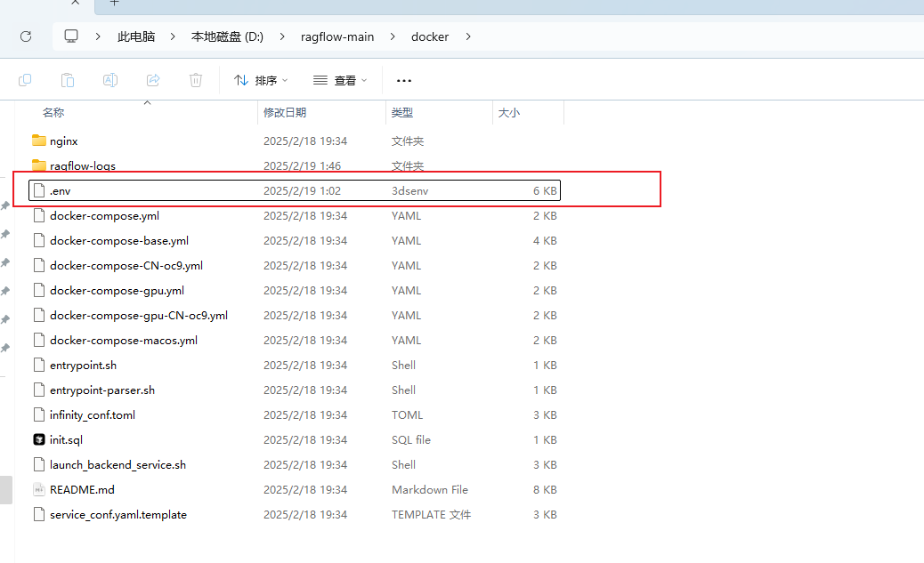This screenshot has width=924, height=563.
Task: Select service_conf.yaml.template file icon
Action: point(39,514)
